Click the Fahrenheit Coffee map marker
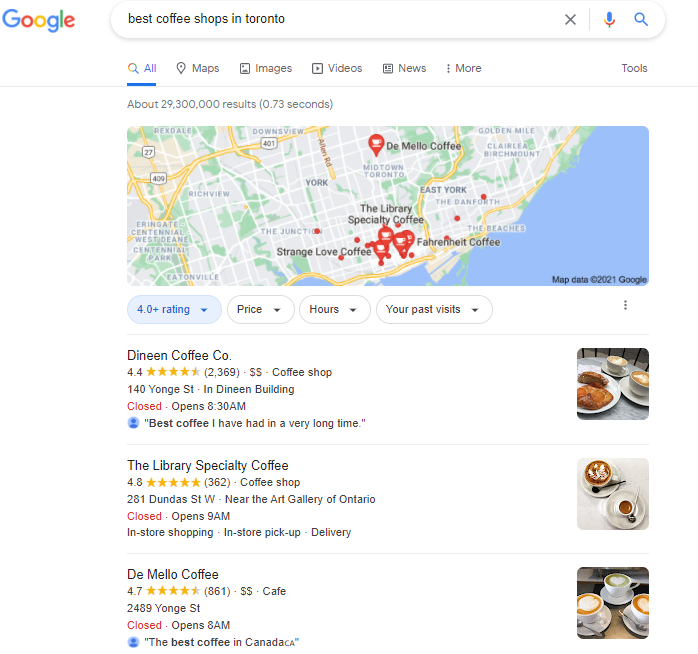 click(406, 240)
